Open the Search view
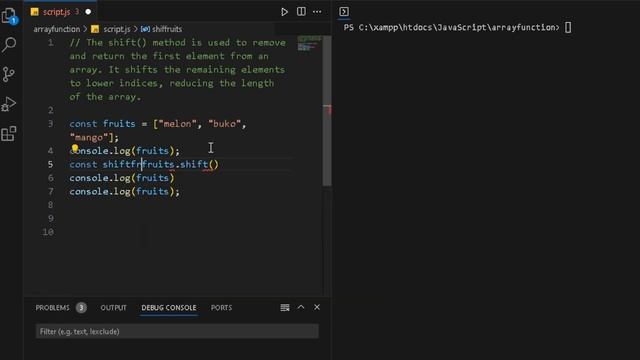 tap(9, 44)
